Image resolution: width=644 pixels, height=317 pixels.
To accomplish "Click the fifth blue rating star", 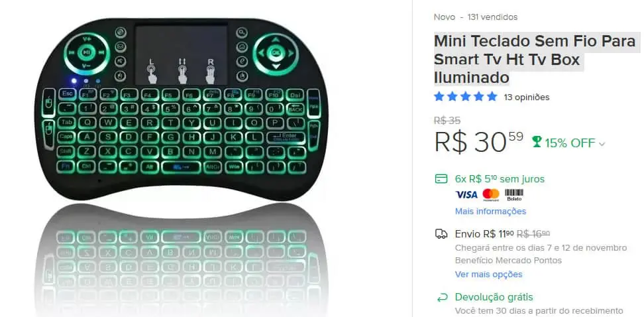I will (492, 97).
